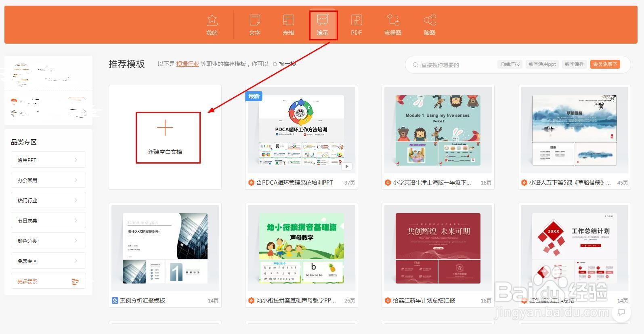Screen dimensions: 644x334
Task: Expand the 免费专区 category
Action: (x=48, y=260)
